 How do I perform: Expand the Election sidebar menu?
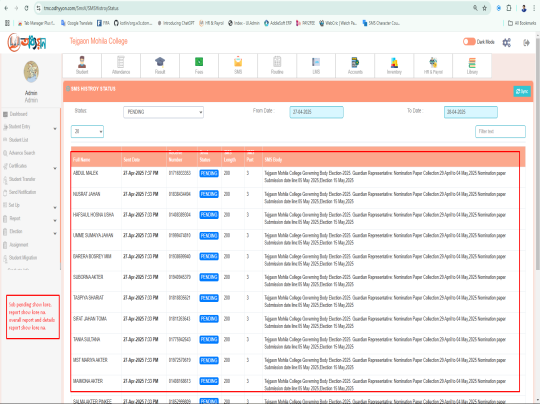[30, 232]
